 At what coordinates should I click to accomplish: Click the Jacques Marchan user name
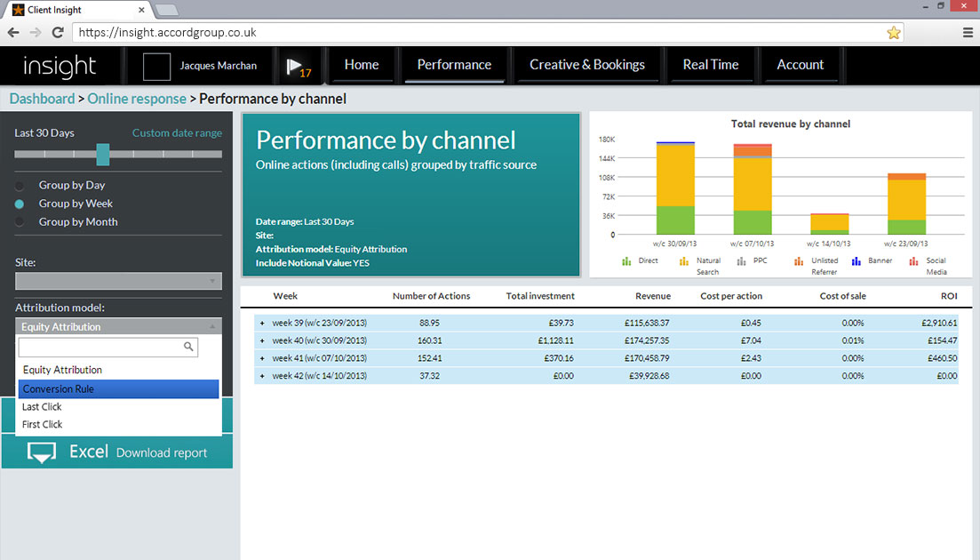(x=219, y=66)
